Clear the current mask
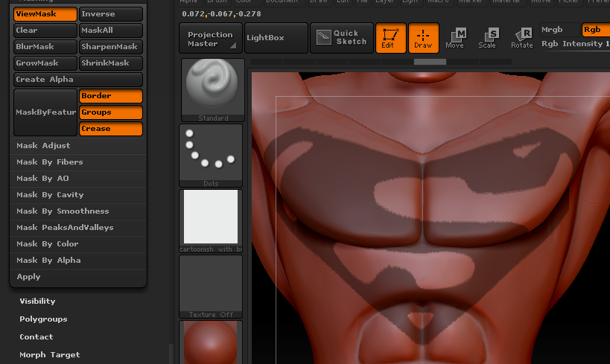 45,31
